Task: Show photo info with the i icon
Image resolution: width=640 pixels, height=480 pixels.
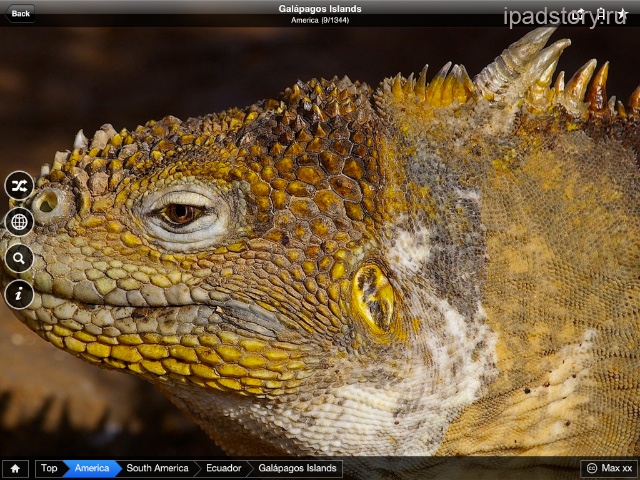Action: point(19,294)
